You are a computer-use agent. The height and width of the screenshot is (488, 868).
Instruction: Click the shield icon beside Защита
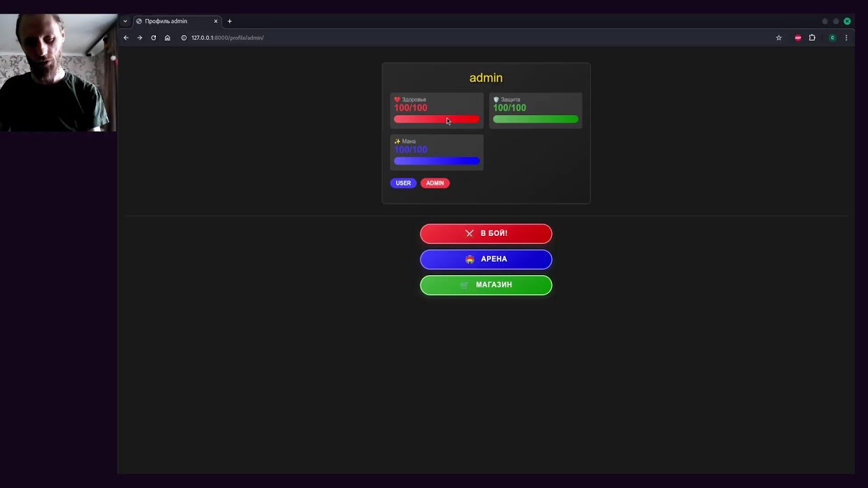coord(496,100)
